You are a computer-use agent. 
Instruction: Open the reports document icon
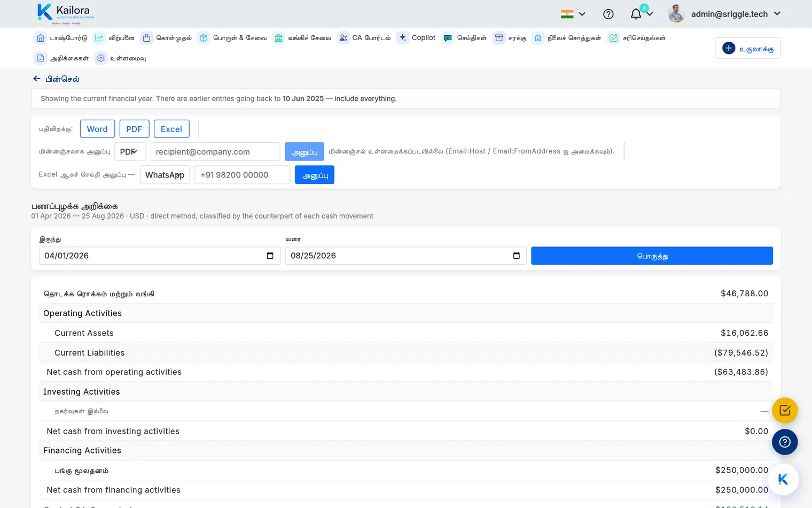41,58
